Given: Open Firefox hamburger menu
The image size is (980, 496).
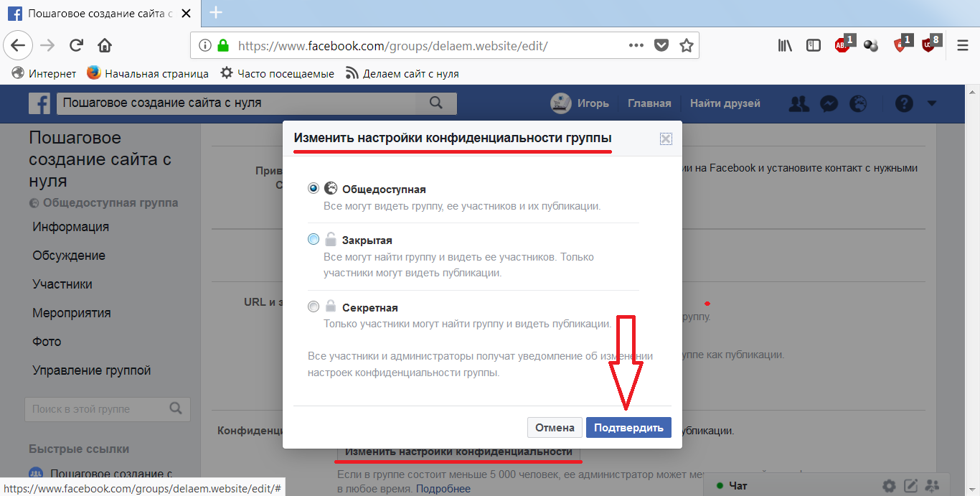Looking at the screenshot, I should (963, 45).
